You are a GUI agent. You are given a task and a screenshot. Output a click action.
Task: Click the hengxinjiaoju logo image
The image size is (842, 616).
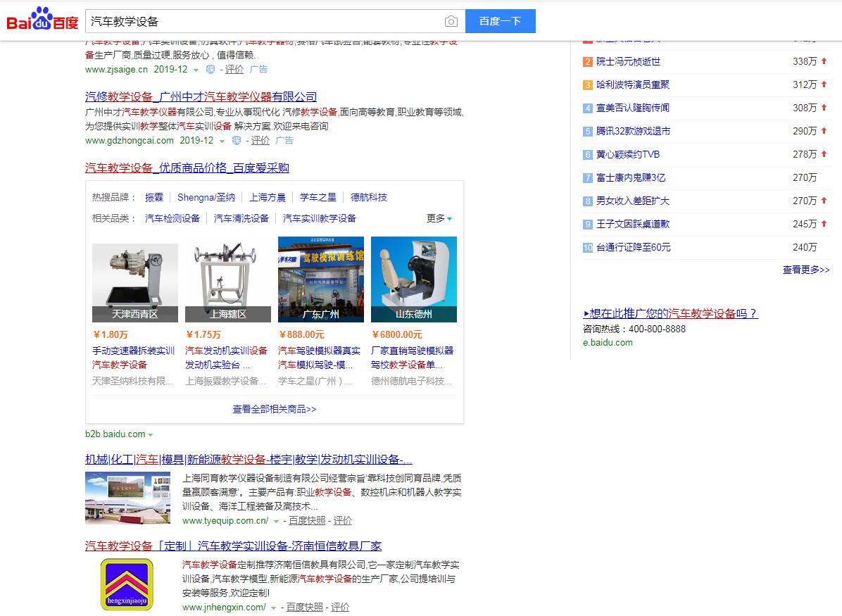127,584
